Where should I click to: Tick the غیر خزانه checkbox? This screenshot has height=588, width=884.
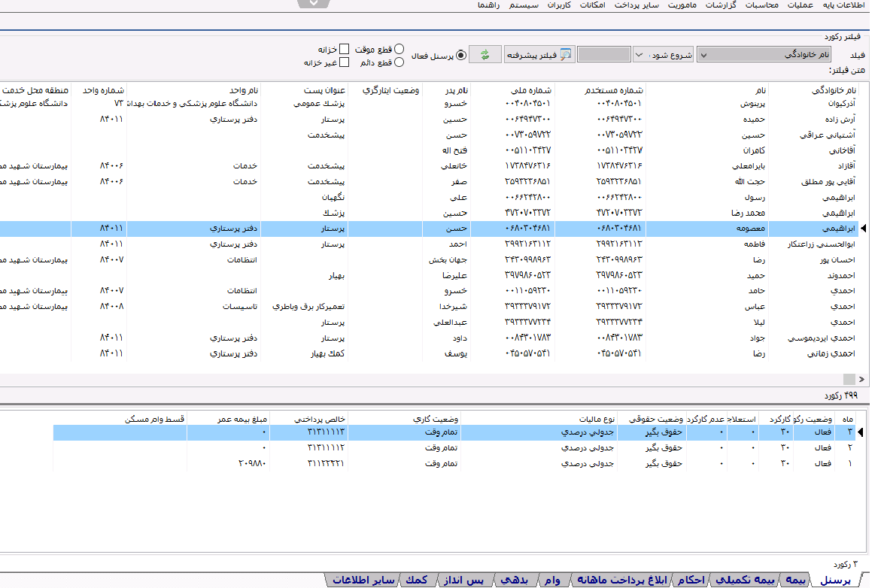pos(345,62)
